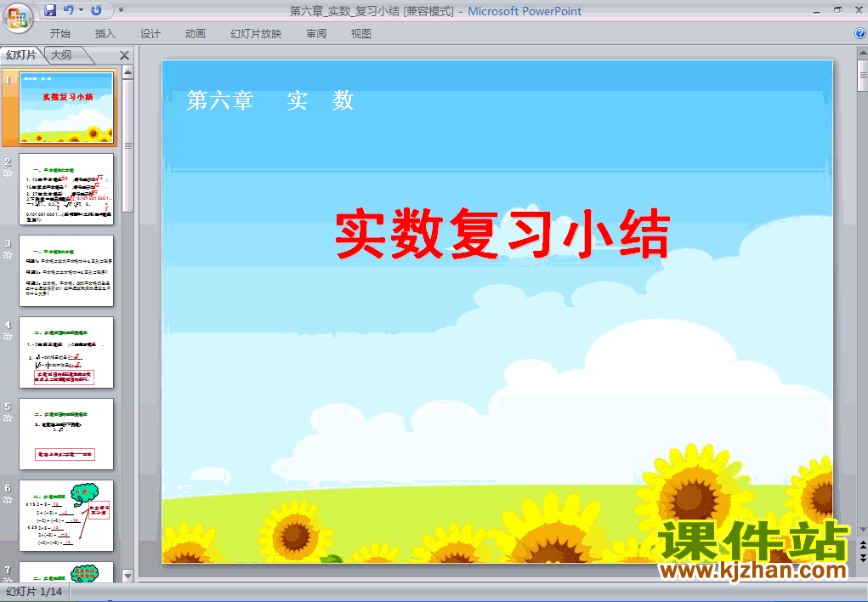Switch to the 幻灯片 pane tab

21,54
